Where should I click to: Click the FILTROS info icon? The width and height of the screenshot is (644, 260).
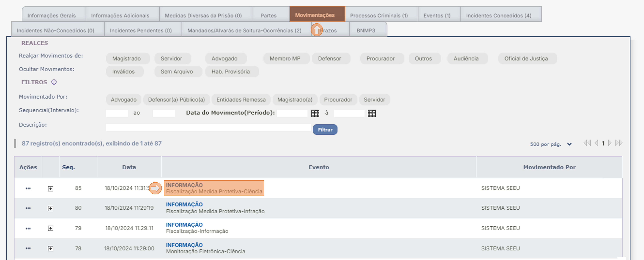click(x=54, y=82)
